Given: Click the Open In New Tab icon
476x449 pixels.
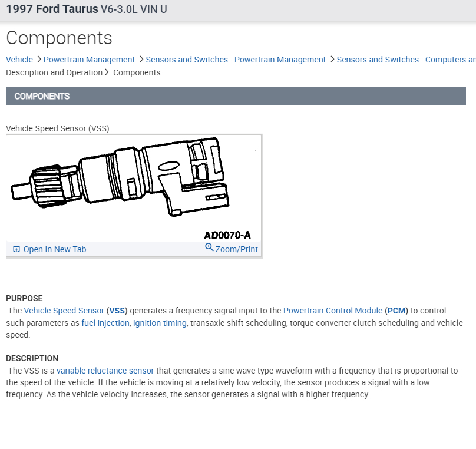Looking at the screenshot, I should coord(16,249).
